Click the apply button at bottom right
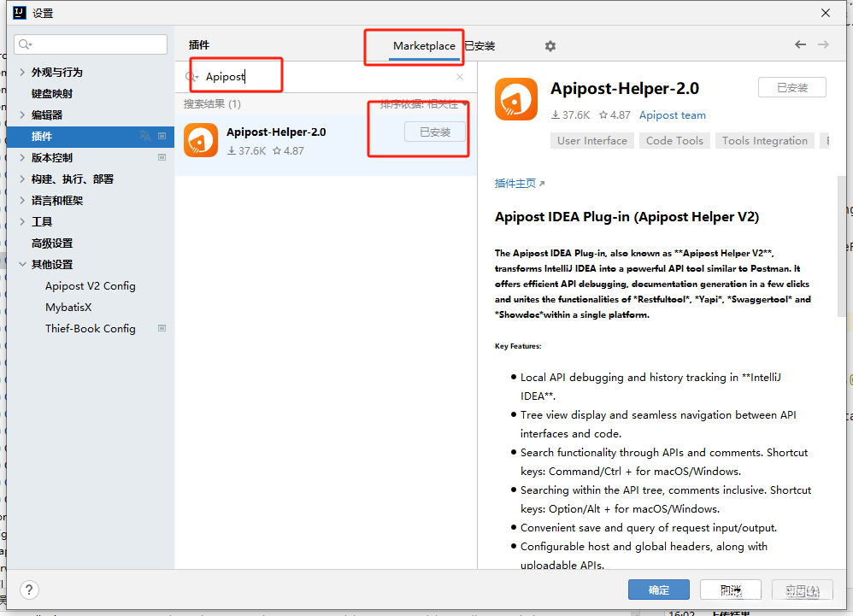Viewport: 853px width, 616px height. pyautogui.click(x=803, y=590)
